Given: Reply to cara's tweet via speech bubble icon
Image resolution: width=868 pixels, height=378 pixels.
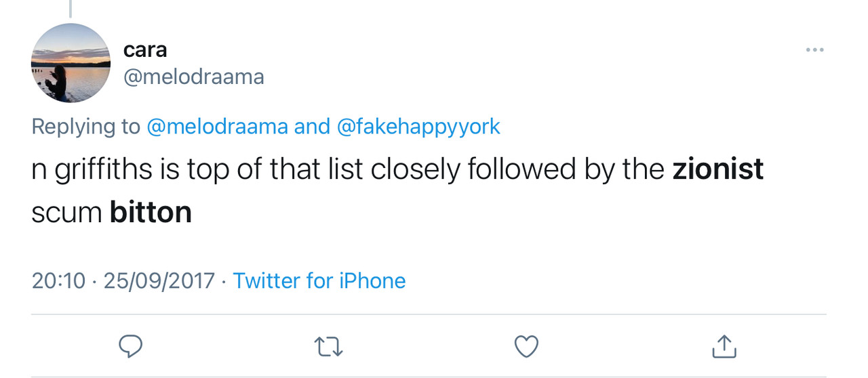Looking at the screenshot, I should [131, 346].
